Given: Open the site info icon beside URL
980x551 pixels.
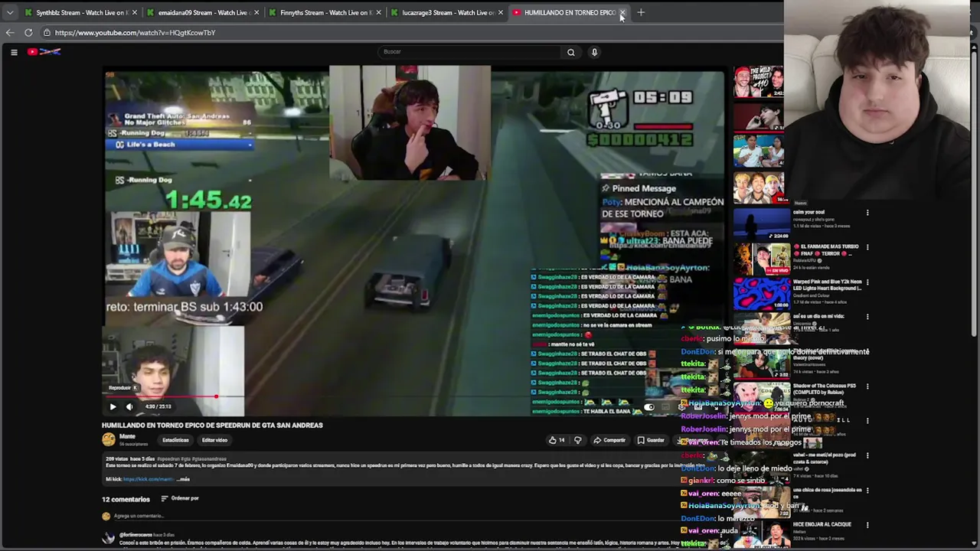Looking at the screenshot, I should [47, 33].
